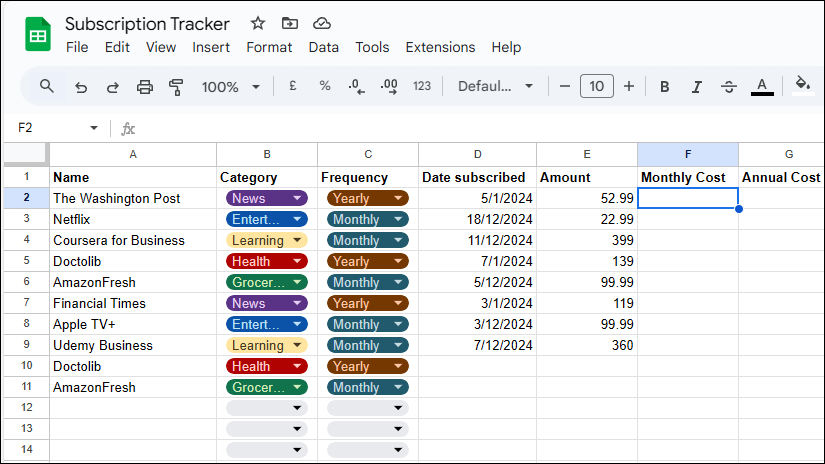This screenshot has width=825, height=464.
Task: Open Yearly frequency dropdown for Washington Post
Action: coord(368,198)
